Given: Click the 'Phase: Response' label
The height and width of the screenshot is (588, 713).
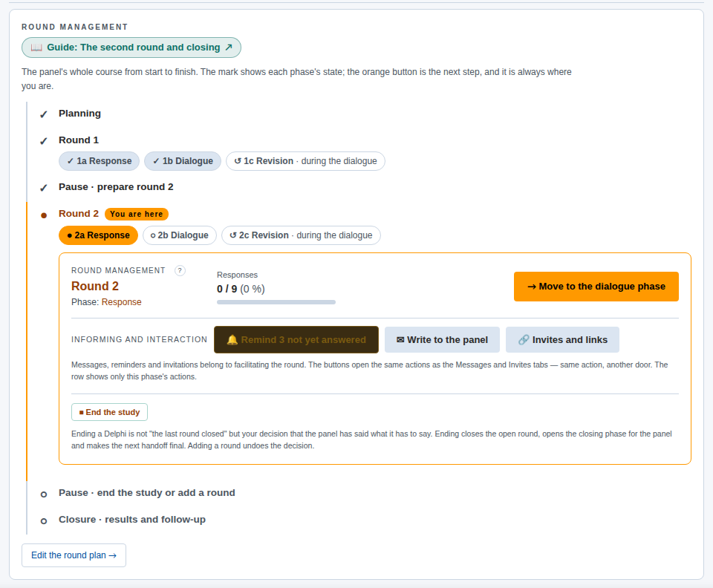Looking at the screenshot, I should coord(106,302).
